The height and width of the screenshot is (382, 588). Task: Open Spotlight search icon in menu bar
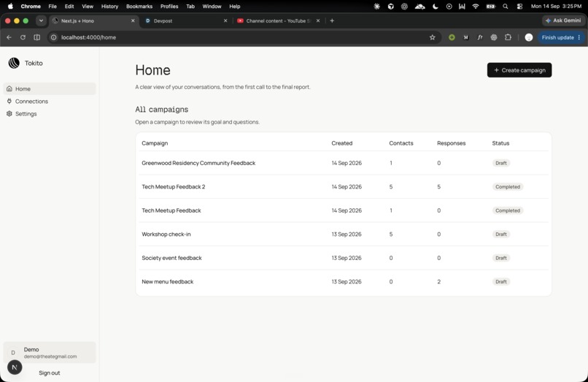click(x=506, y=6)
